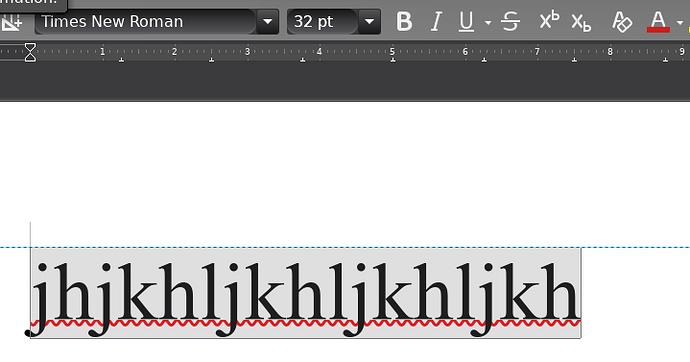690x362 pixels.
Task: Apply subscript formatting
Action: tap(581, 22)
